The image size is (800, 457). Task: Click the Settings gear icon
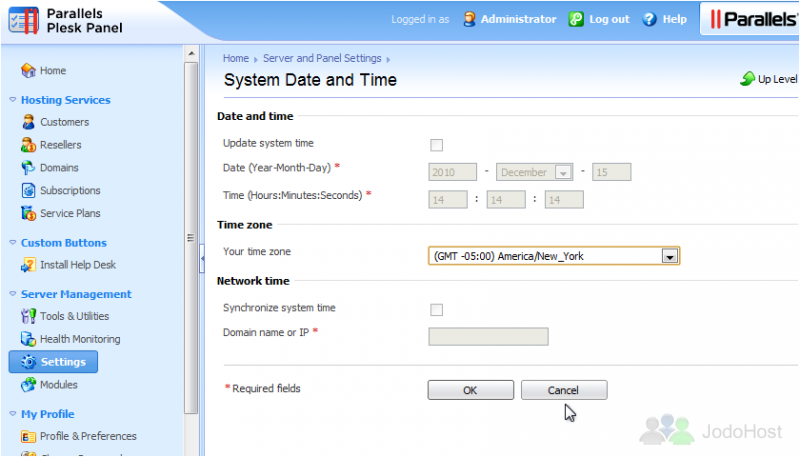[29, 362]
